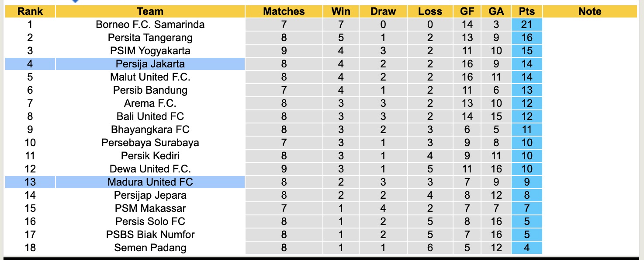Open the highlighted Madura United FC row
This screenshot has width=644, height=260.
[x=150, y=182]
